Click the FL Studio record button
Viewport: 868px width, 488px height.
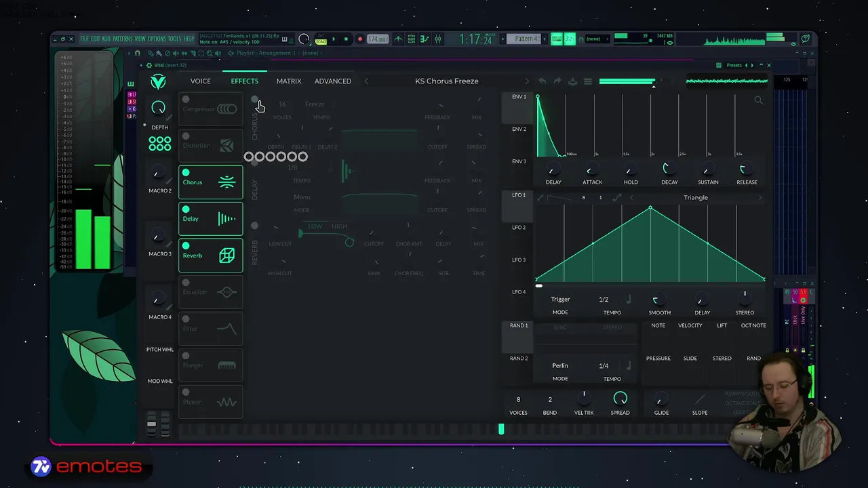[x=360, y=39]
